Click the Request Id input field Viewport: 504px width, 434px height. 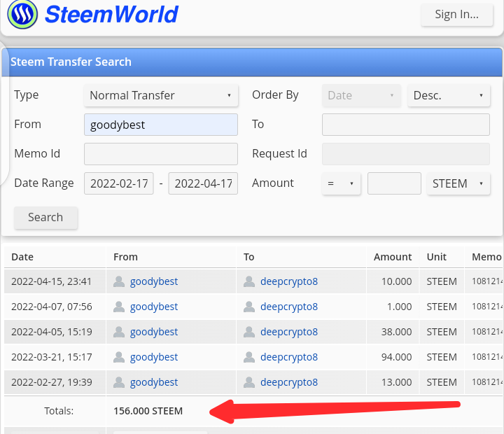pos(405,154)
